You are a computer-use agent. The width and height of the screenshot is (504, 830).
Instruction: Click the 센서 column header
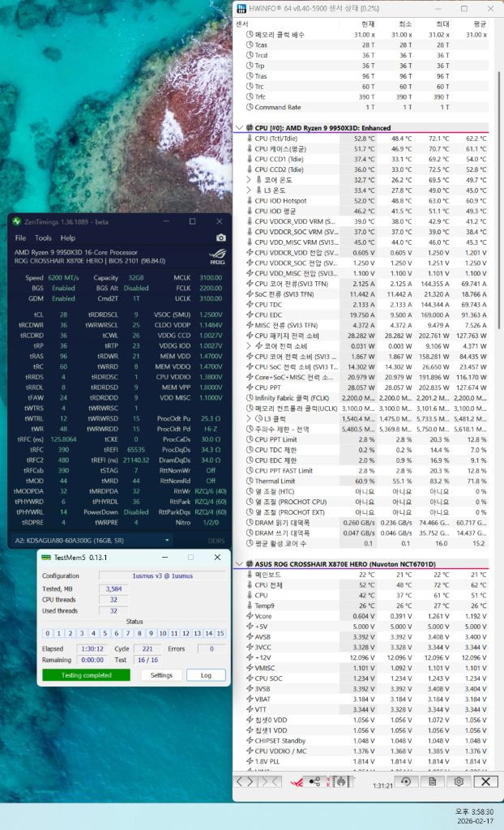tap(242, 24)
